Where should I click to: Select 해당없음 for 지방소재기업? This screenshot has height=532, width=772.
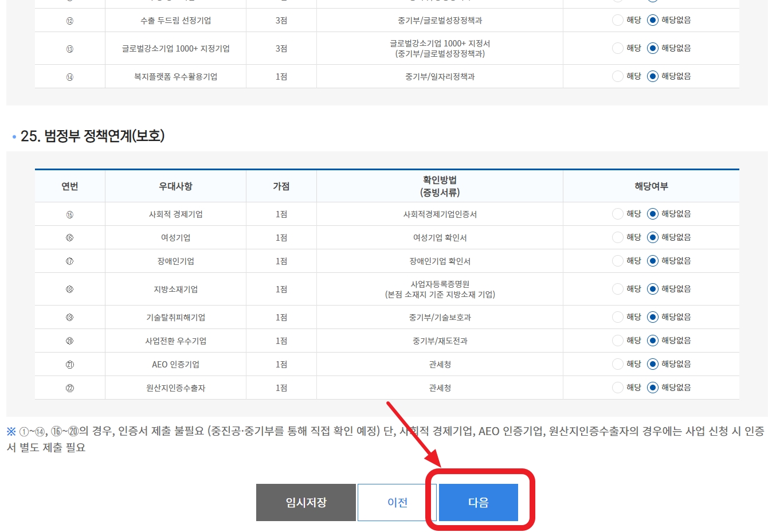[652, 289]
